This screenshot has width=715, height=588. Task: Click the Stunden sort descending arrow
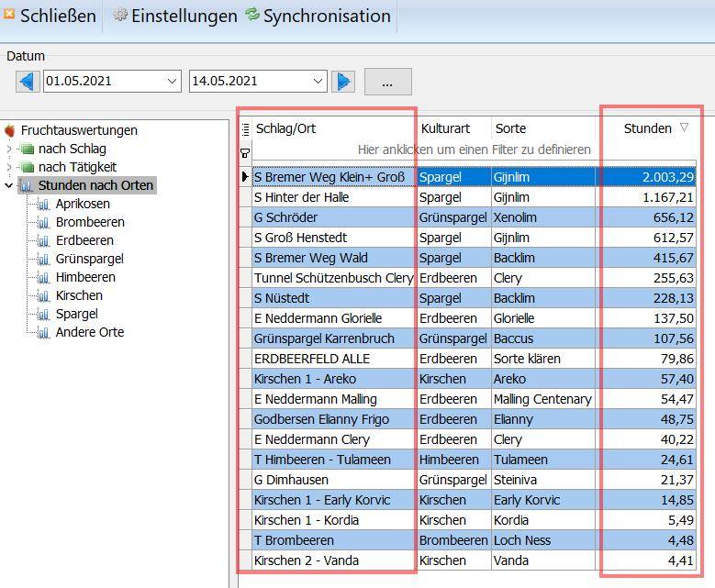tap(684, 128)
